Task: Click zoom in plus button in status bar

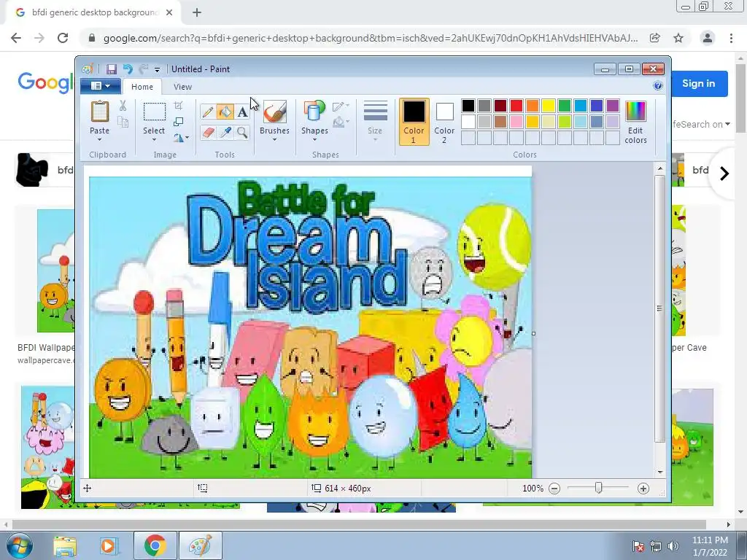Action: (643, 489)
